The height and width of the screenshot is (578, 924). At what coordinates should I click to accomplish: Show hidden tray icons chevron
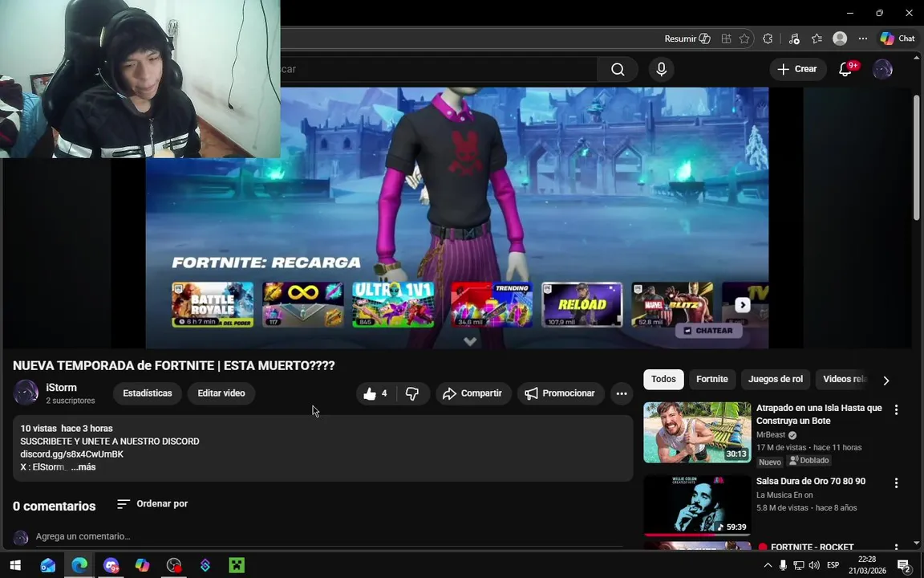768,566
